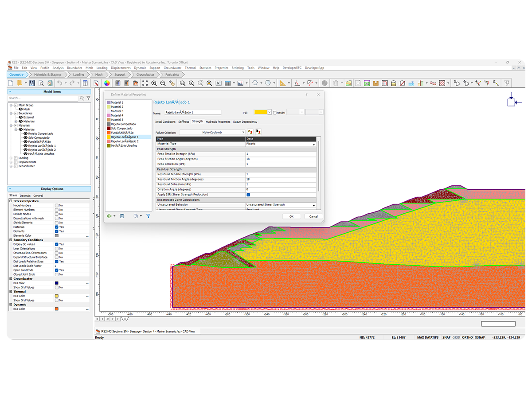Open the Groundwater menu
The height and width of the screenshot is (399, 532).
click(172, 68)
